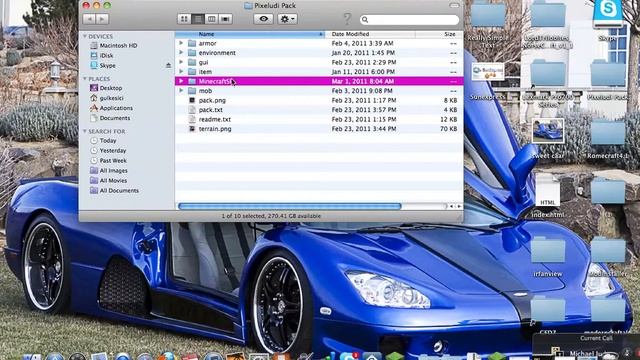Click the right scroll arrow below the list
The height and width of the screenshot is (360, 640).
pyautogui.click(x=459, y=207)
